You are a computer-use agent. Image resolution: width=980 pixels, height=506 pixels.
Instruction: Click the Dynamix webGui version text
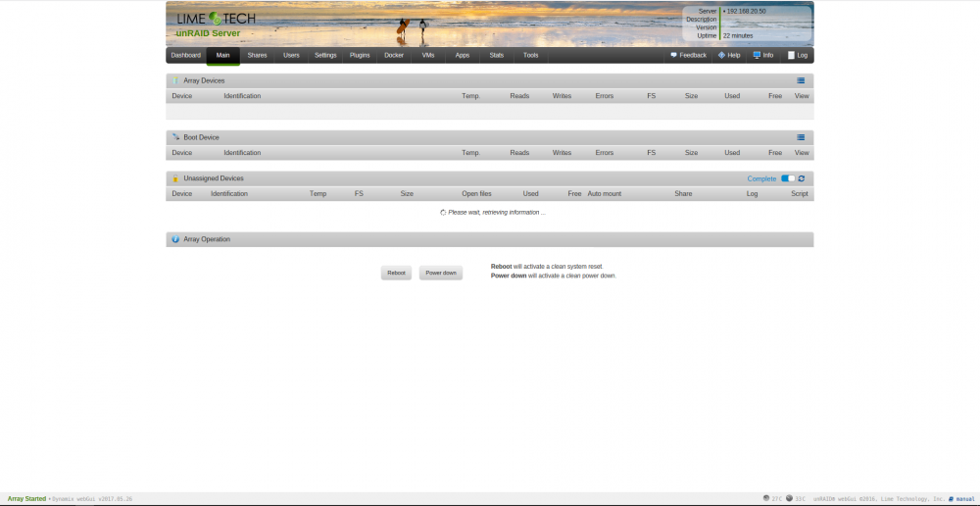pos(92,499)
